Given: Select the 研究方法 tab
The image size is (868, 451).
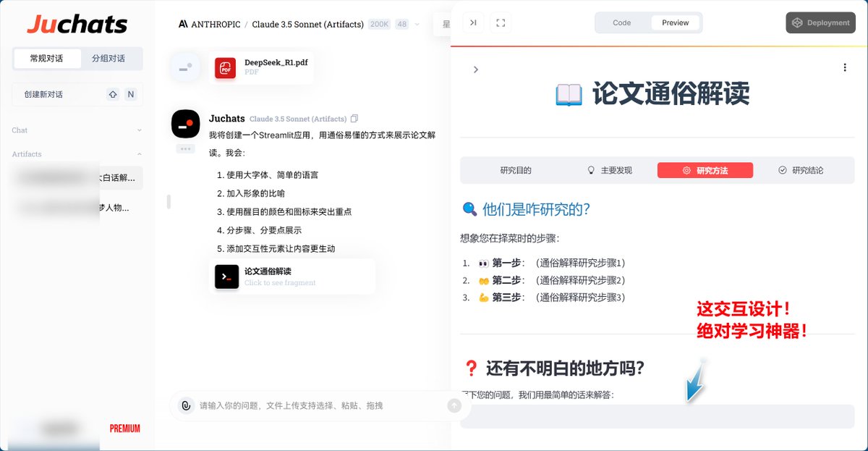Looking at the screenshot, I should (x=705, y=170).
